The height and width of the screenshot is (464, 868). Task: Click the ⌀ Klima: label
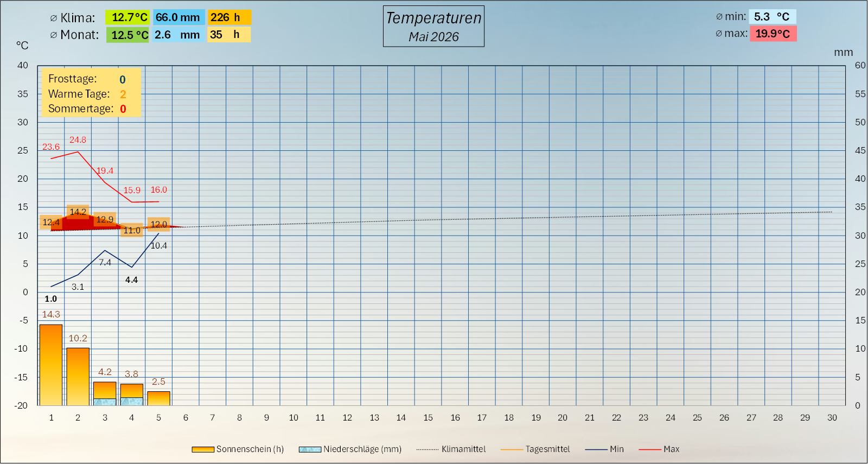coord(72,18)
